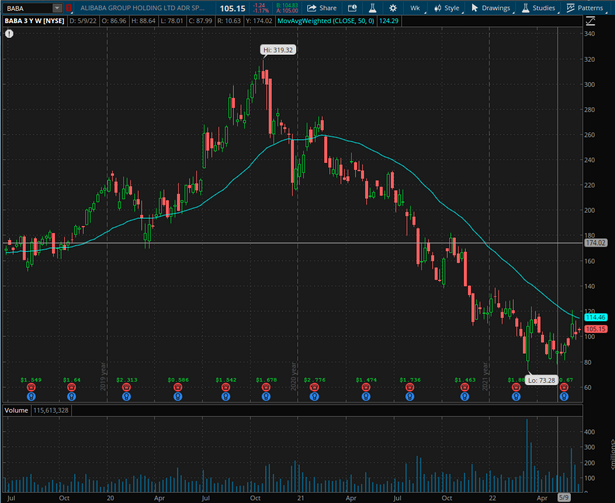Viewport: 615px width, 503px height.
Task: Click blue conference call icon under $0.586
Action: coord(178,397)
